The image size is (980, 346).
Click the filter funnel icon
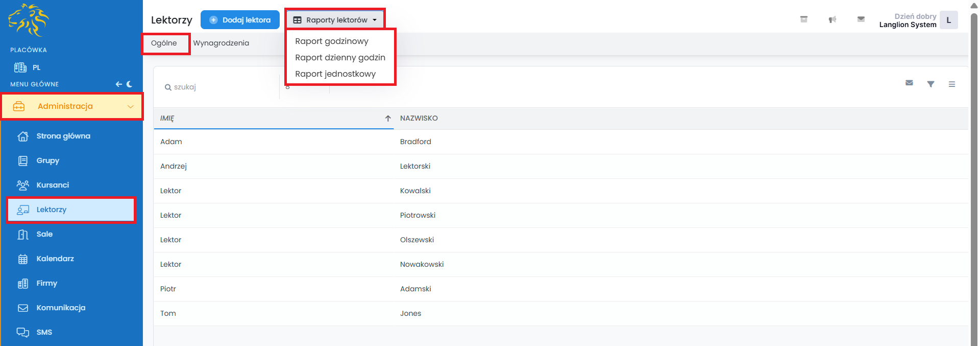pyautogui.click(x=930, y=84)
